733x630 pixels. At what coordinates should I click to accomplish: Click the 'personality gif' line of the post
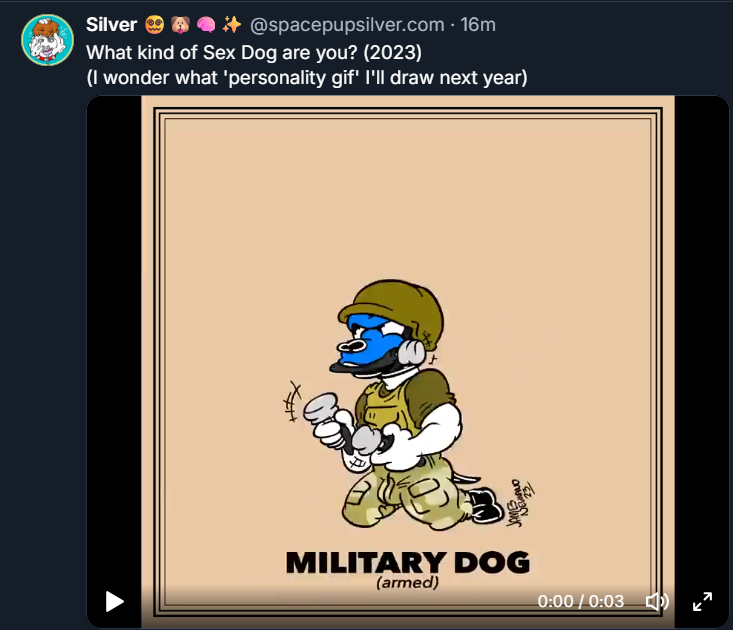coord(306,77)
